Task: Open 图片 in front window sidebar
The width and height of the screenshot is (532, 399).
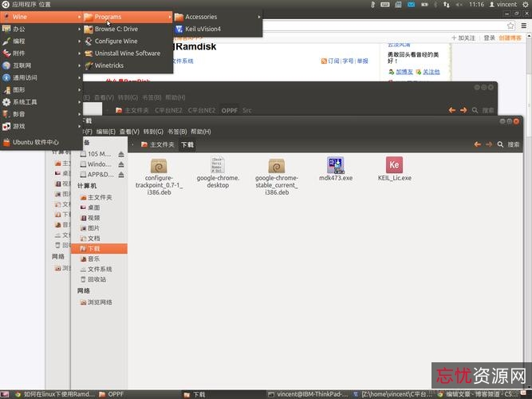Action: 99,228
